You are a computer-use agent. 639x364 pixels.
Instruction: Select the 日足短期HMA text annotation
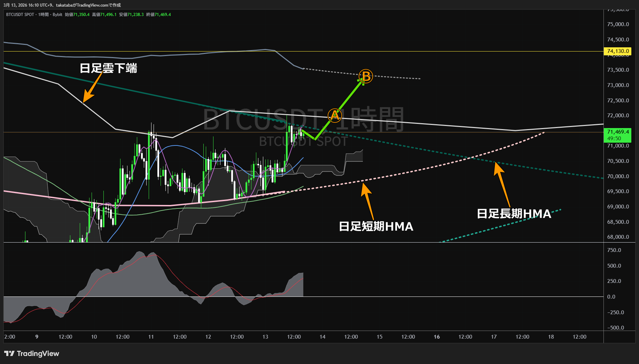(x=376, y=227)
